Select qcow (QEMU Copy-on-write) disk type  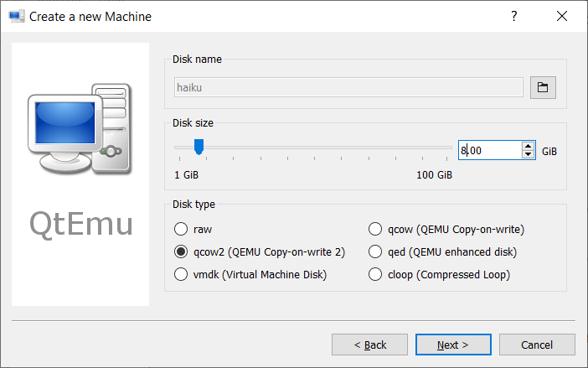click(376, 229)
